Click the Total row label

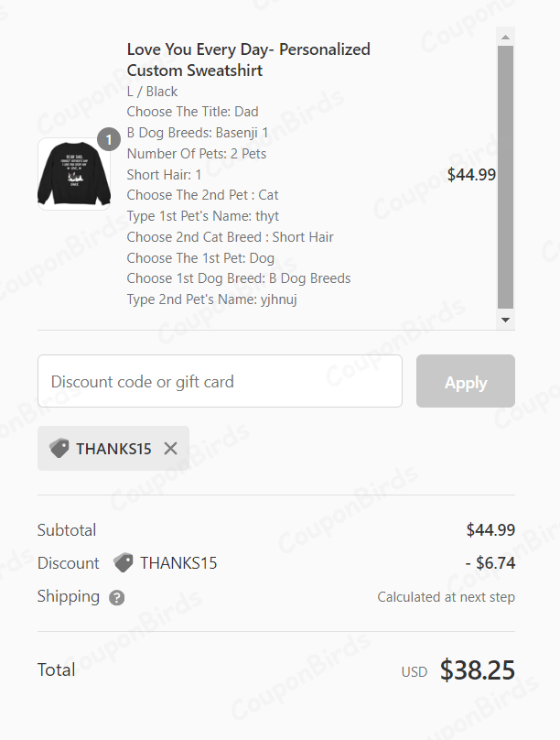pos(56,669)
